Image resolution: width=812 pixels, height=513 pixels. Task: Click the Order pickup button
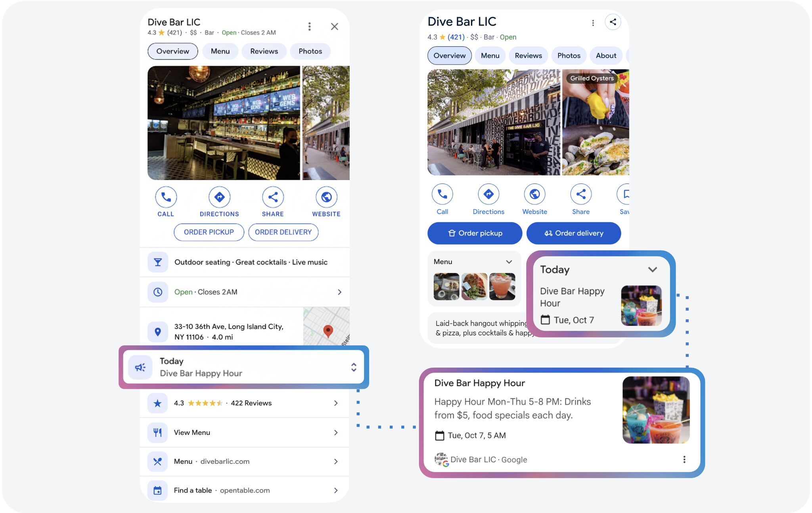[474, 233]
